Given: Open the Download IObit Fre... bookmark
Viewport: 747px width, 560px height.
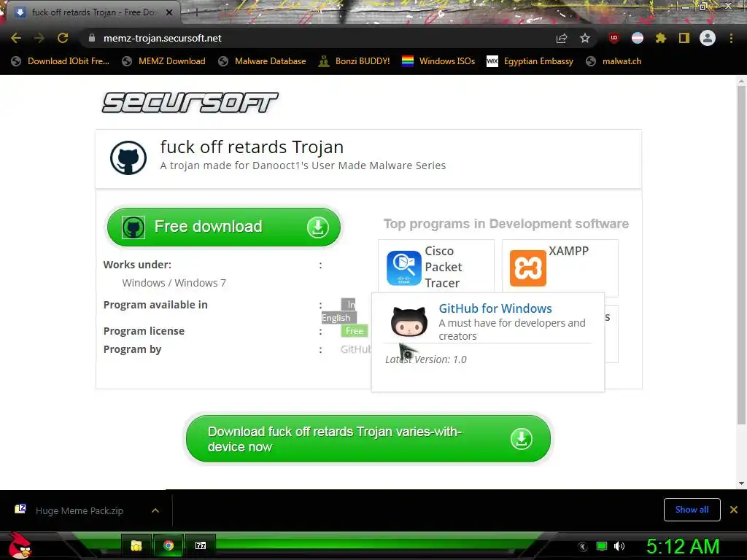Looking at the screenshot, I should tap(61, 61).
